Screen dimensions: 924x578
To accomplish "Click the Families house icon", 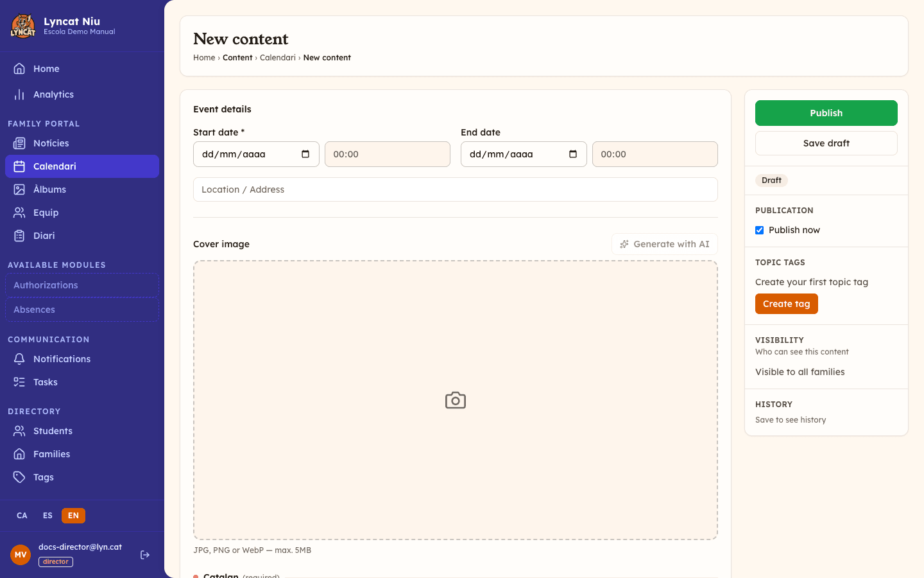I will 19,454.
